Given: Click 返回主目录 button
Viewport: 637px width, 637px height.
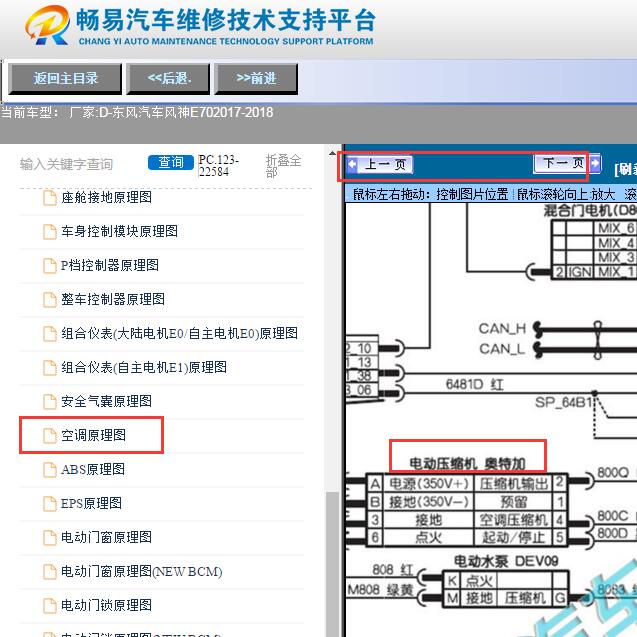Looking at the screenshot, I should pyautogui.click(x=65, y=78).
